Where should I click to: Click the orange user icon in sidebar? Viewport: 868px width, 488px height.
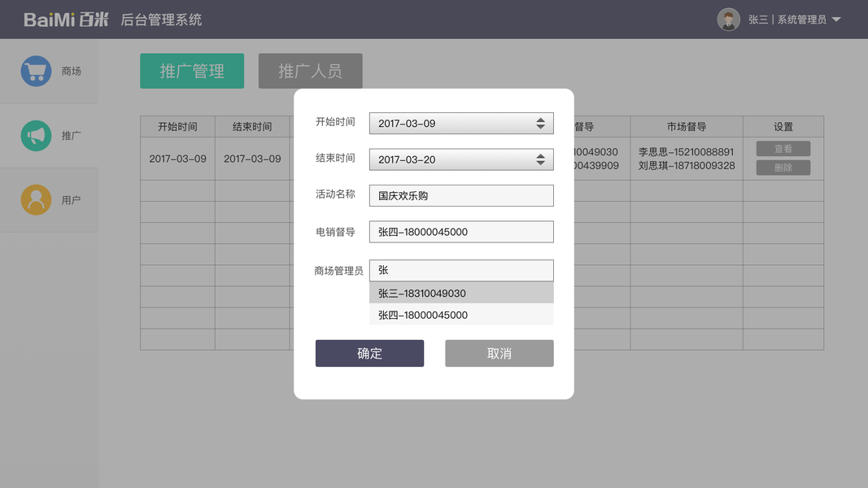point(36,200)
